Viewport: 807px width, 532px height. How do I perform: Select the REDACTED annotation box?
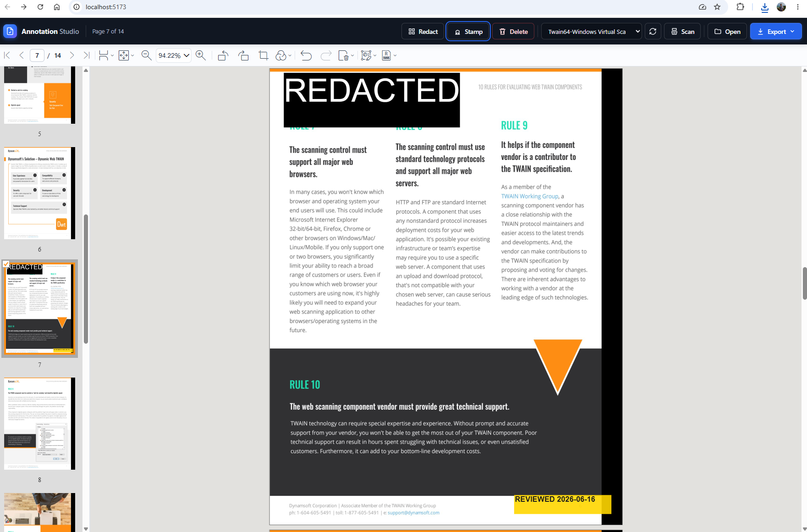pos(372,100)
